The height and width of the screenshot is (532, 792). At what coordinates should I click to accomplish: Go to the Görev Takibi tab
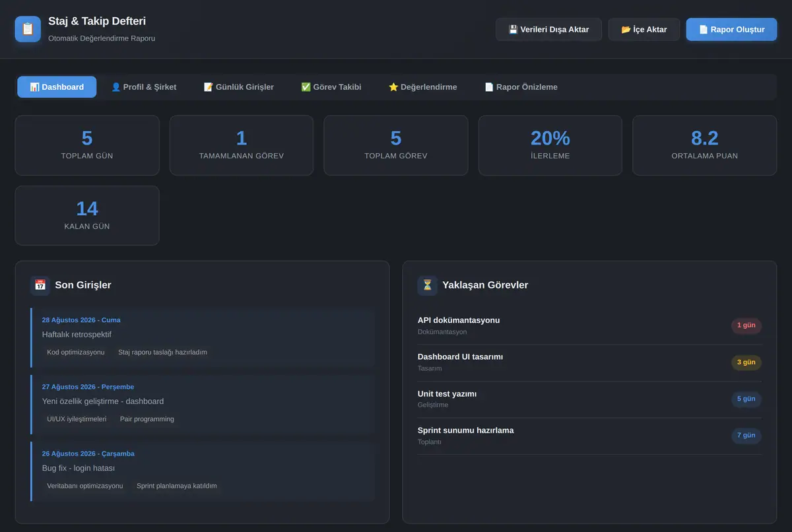click(x=331, y=87)
